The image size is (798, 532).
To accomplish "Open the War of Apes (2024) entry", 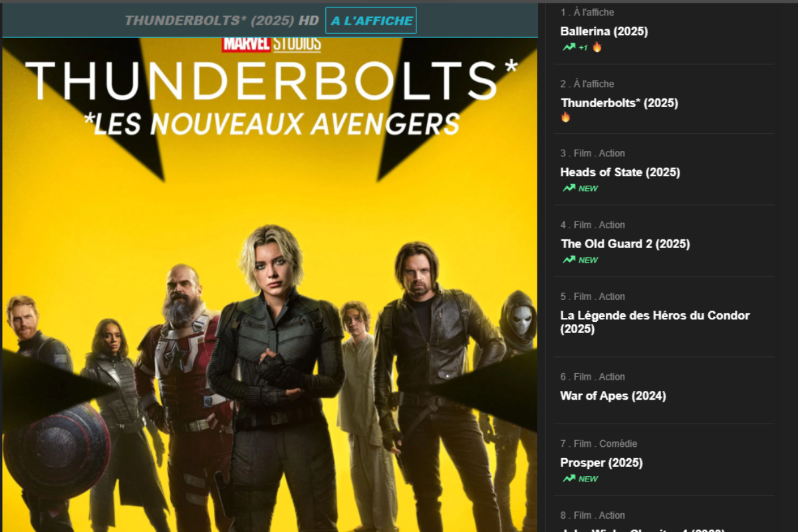I will pos(613,396).
